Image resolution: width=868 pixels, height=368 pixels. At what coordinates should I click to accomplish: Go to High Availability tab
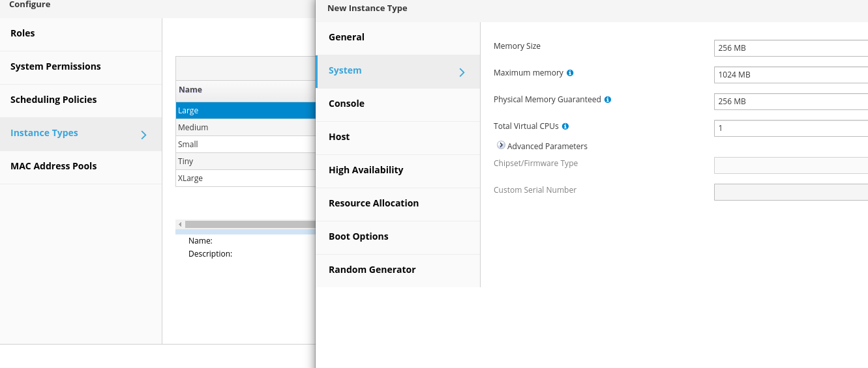click(x=366, y=170)
